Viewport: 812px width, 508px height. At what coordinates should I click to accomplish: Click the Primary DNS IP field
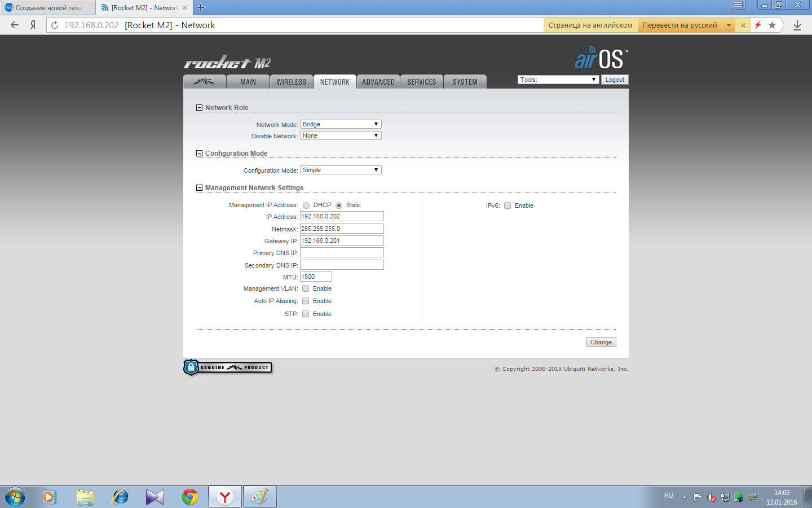tap(342, 252)
